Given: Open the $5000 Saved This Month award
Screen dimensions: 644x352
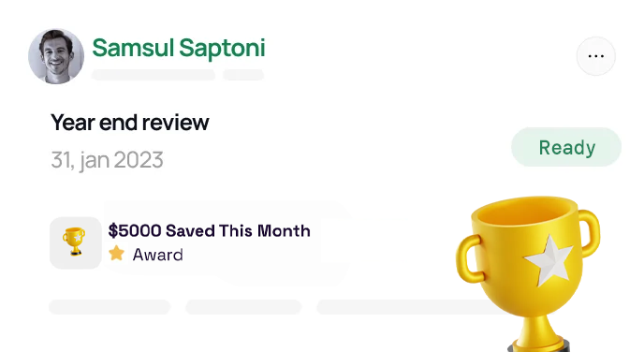Looking at the screenshot, I should pyautogui.click(x=209, y=231).
